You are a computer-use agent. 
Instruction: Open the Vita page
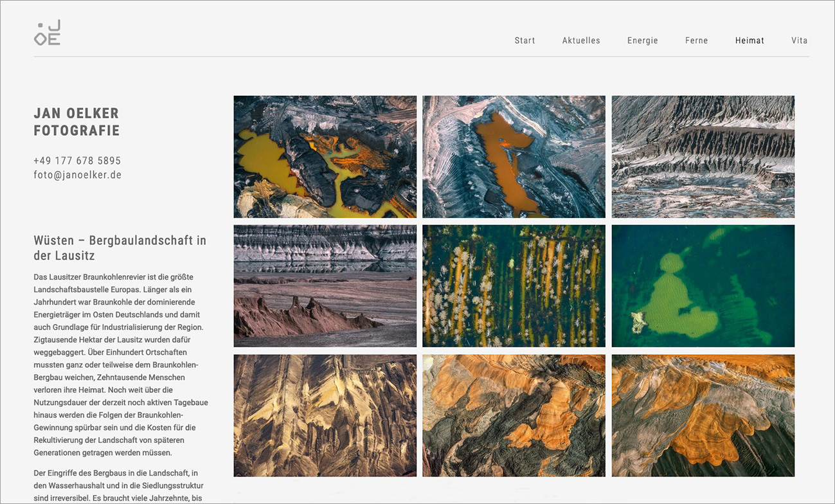tap(799, 40)
